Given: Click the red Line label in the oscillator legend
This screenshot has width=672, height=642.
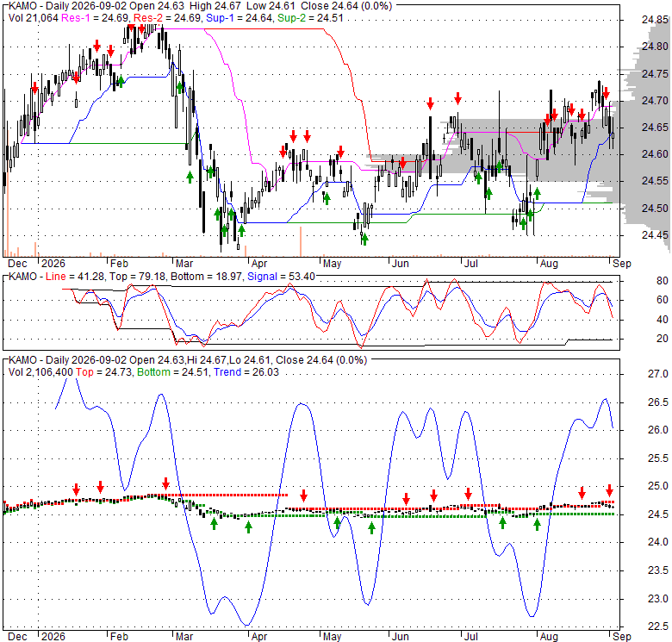Looking at the screenshot, I should point(56,277).
